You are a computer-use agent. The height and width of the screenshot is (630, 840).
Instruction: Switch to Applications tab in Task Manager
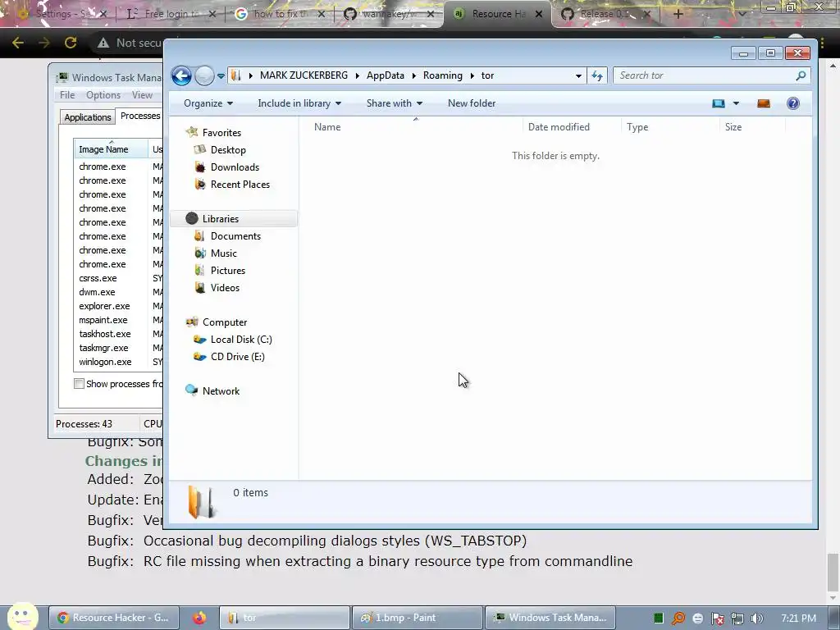(x=87, y=117)
